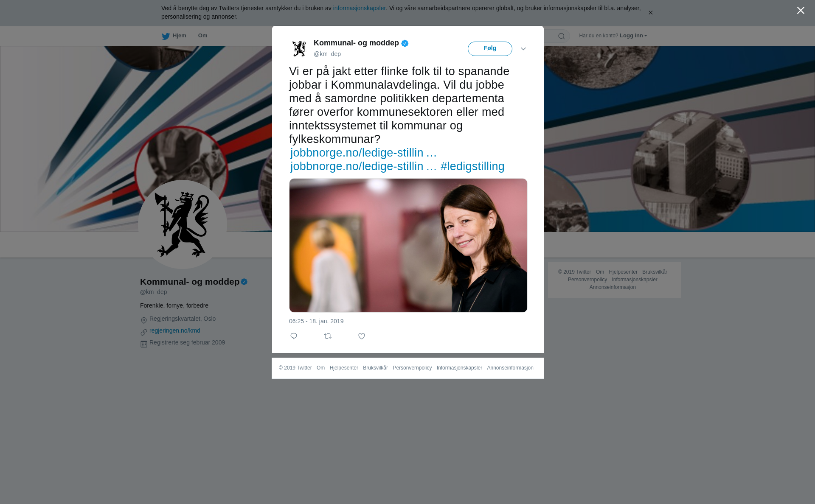Open the informasjonskapsler link in cookie banner

[359, 8]
